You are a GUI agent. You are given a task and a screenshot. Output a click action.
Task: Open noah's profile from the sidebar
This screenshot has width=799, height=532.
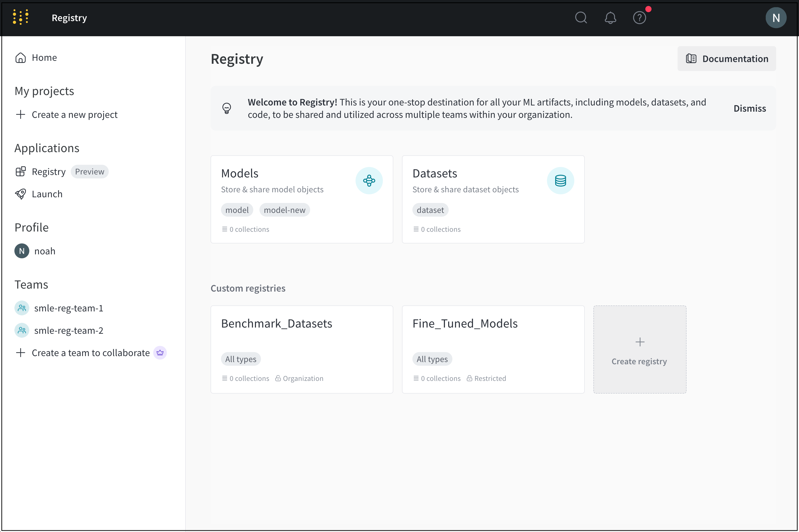pyautogui.click(x=44, y=251)
